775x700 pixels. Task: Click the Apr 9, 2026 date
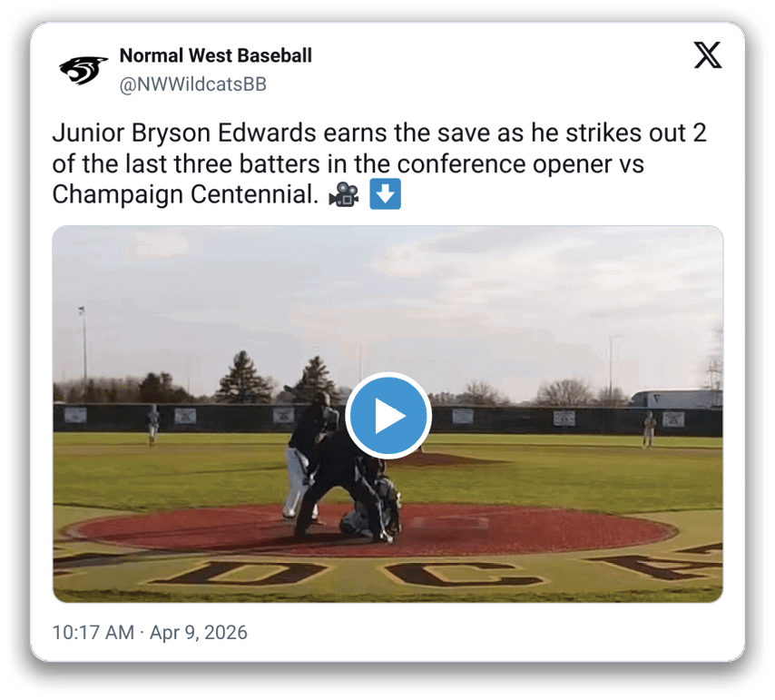(198, 632)
